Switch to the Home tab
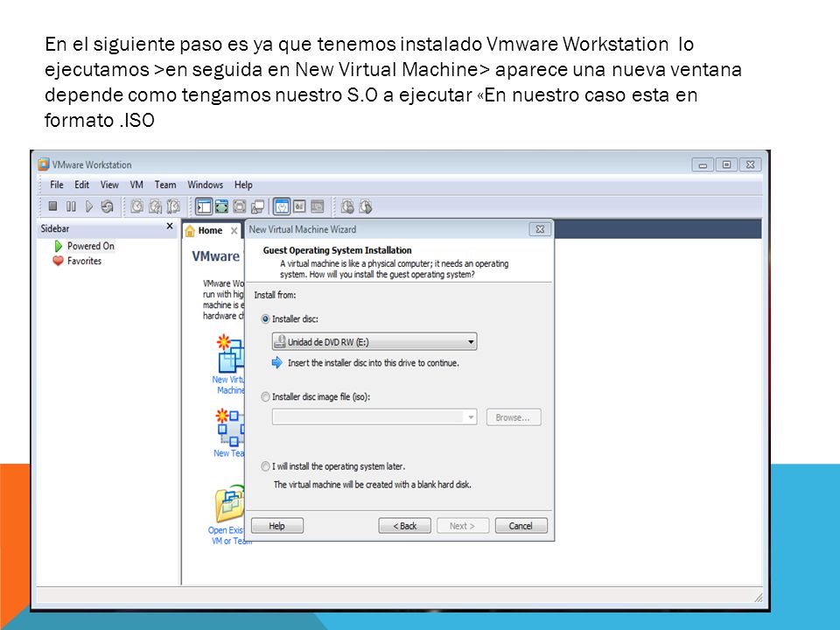 coord(210,231)
